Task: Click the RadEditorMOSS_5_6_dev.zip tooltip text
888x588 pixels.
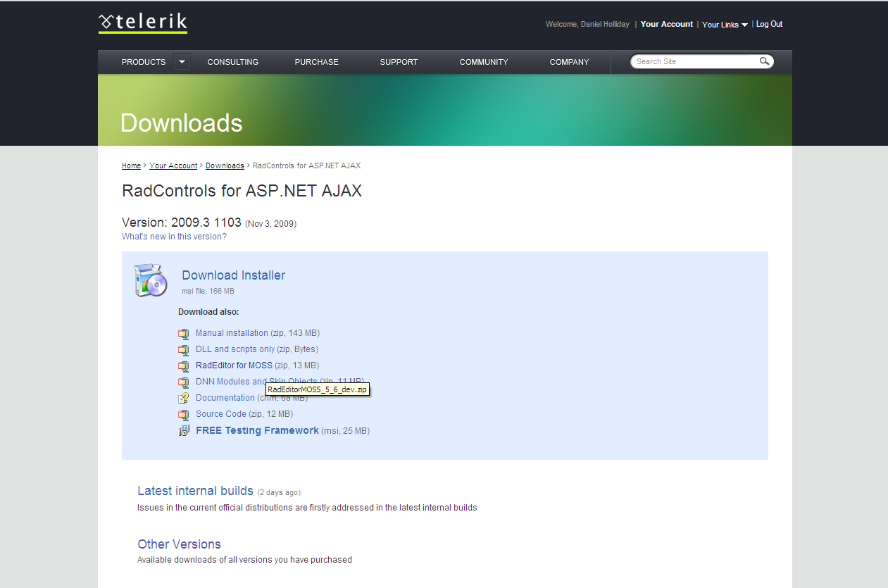Action: pos(318,389)
